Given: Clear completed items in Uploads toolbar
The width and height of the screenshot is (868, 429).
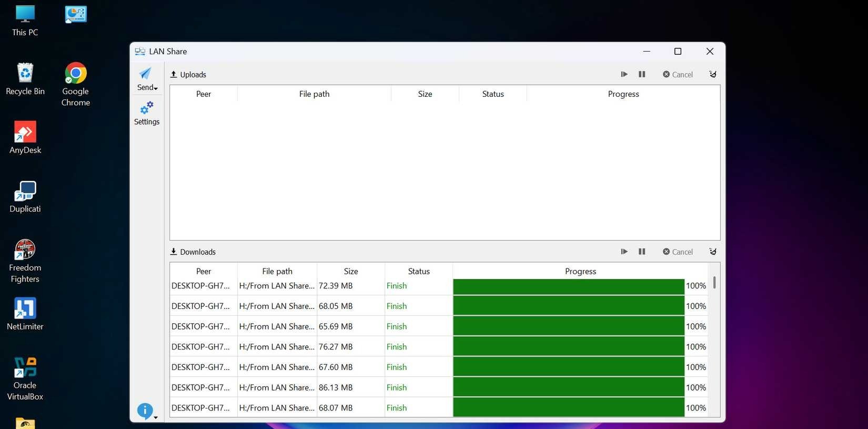Looking at the screenshot, I should (713, 74).
